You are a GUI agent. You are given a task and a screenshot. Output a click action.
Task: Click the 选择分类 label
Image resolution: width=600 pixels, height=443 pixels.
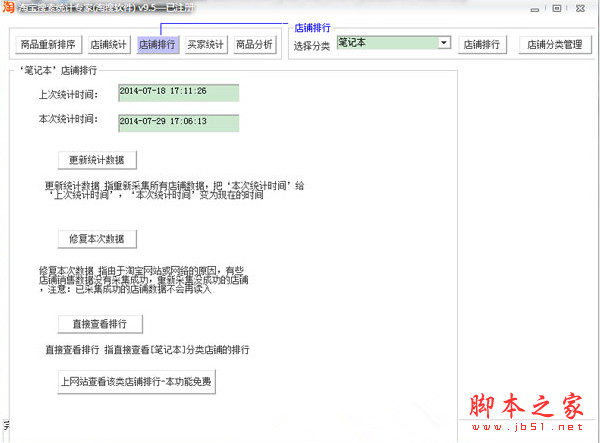(311, 46)
